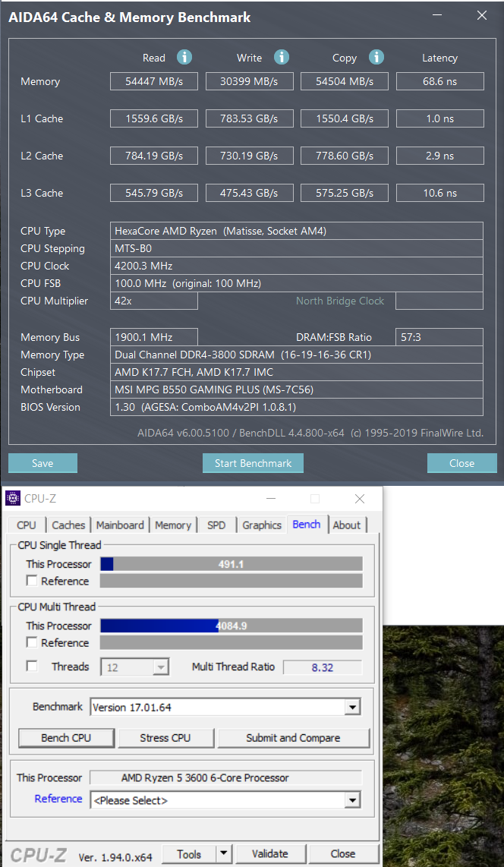Image resolution: width=504 pixels, height=867 pixels.
Task: Click the Memory Type DDR4-3800 field
Action: (297, 355)
